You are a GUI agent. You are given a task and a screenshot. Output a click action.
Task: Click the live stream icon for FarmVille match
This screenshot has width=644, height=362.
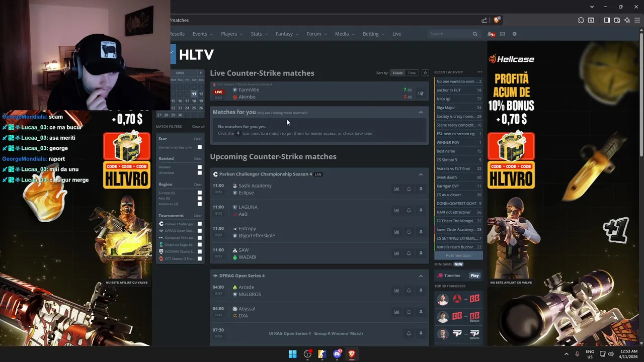(421, 93)
